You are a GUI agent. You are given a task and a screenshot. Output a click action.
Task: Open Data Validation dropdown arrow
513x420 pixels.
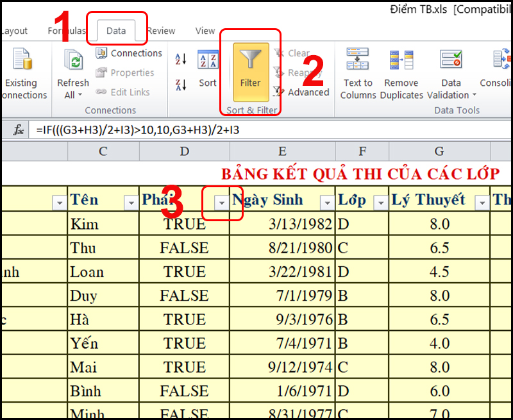click(475, 96)
